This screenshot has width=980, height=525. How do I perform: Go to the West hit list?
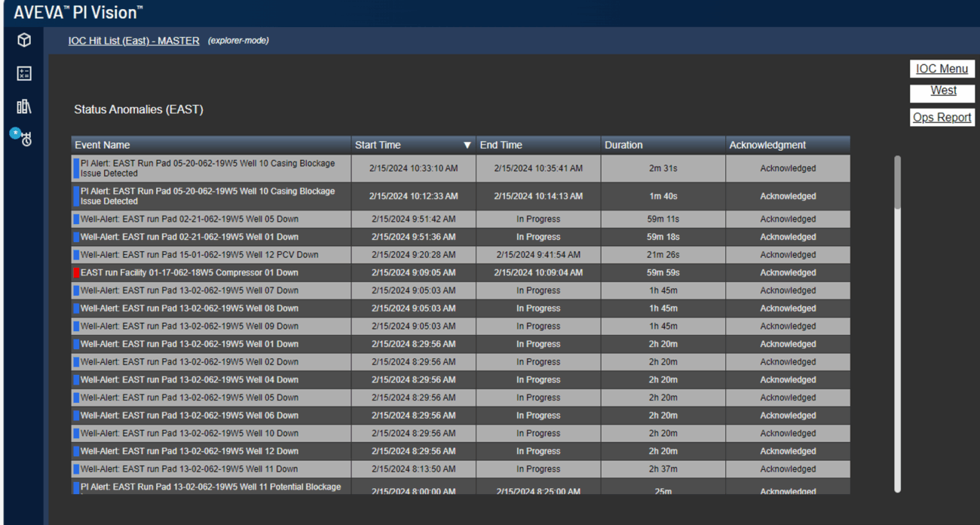pyautogui.click(x=943, y=91)
